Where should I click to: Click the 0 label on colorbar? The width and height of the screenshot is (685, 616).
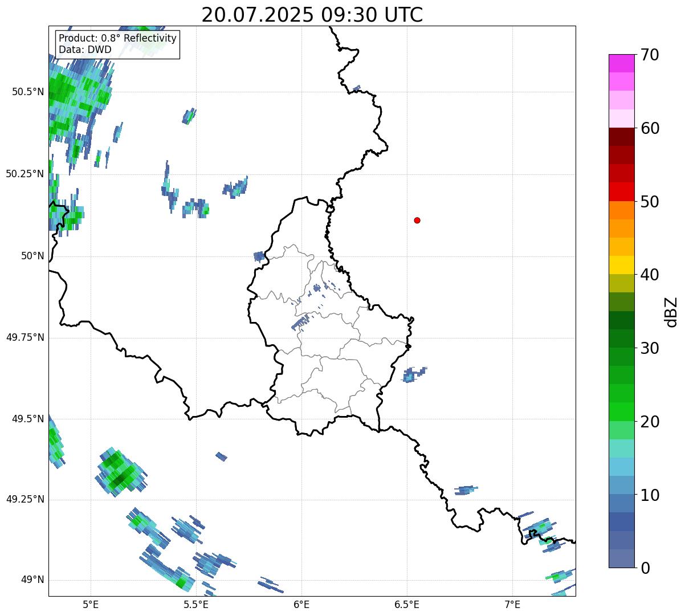coord(645,568)
